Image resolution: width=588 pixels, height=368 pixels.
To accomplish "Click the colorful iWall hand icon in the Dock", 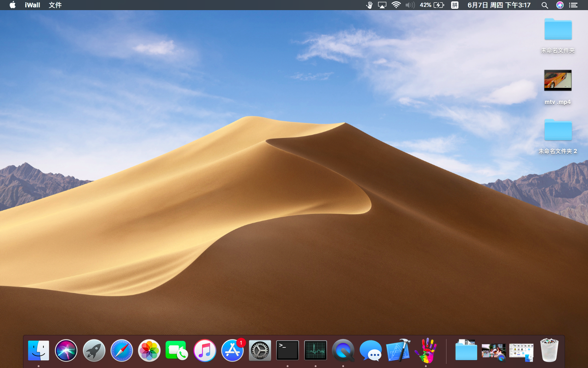I will [x=425, y=351].
